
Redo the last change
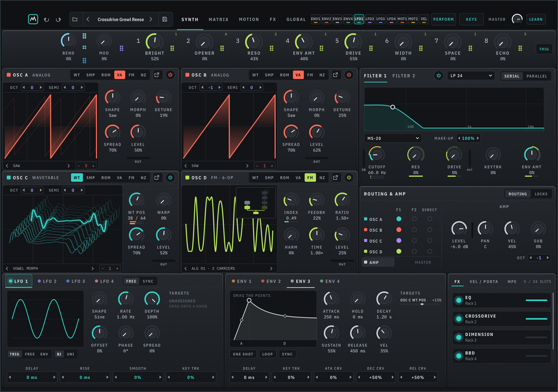coord(59,20)
